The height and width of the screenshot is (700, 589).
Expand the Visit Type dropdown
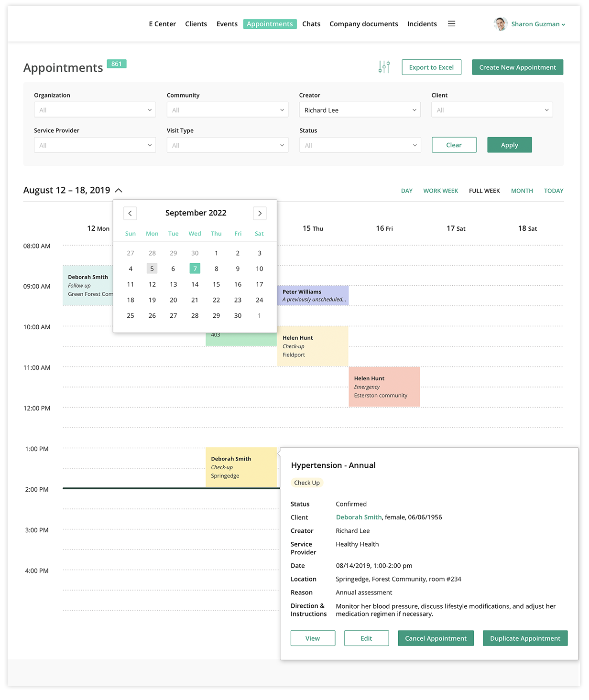coord(227,145)
